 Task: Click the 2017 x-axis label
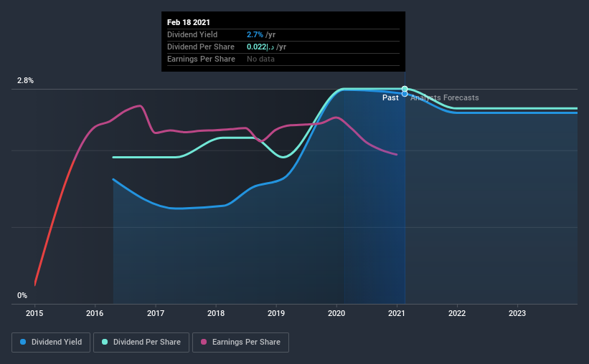click(156, 313)
